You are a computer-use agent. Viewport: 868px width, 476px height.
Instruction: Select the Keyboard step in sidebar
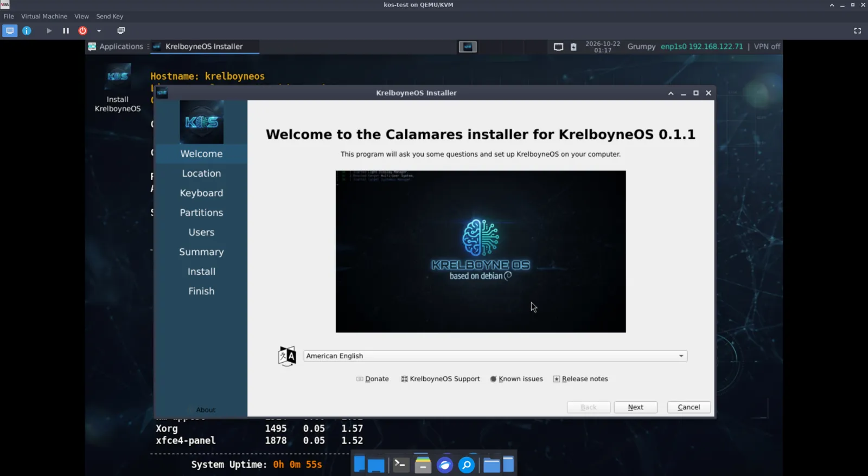coord(201,193)
